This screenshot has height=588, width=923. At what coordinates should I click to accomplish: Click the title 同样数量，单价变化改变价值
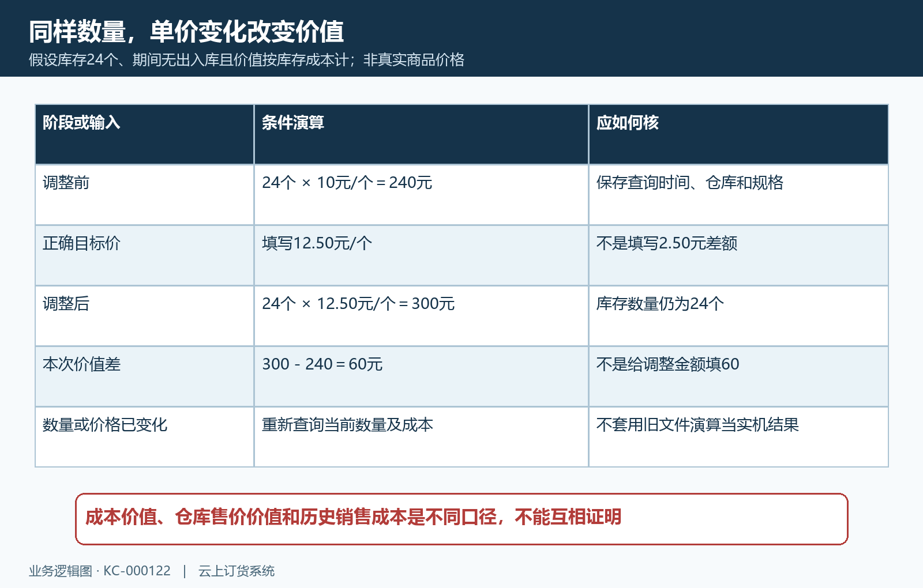[x=186, y=32]
